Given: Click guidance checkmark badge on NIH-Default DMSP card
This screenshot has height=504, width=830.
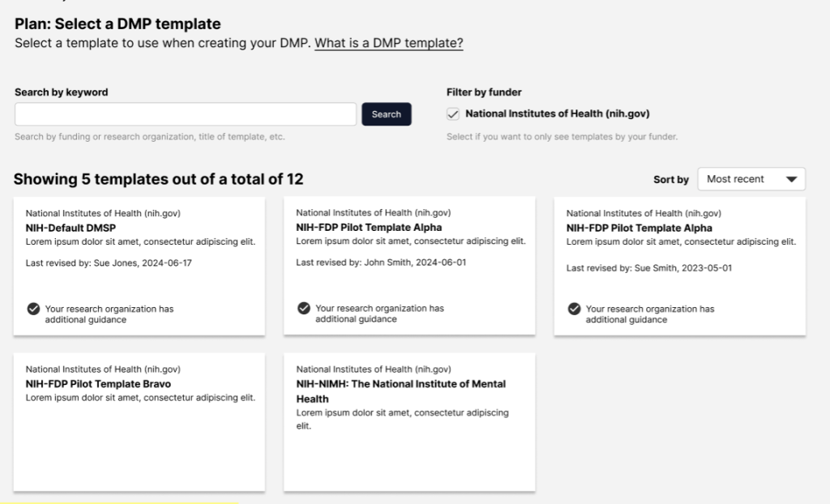Looking at the screenshot, I should coord(33,308).
